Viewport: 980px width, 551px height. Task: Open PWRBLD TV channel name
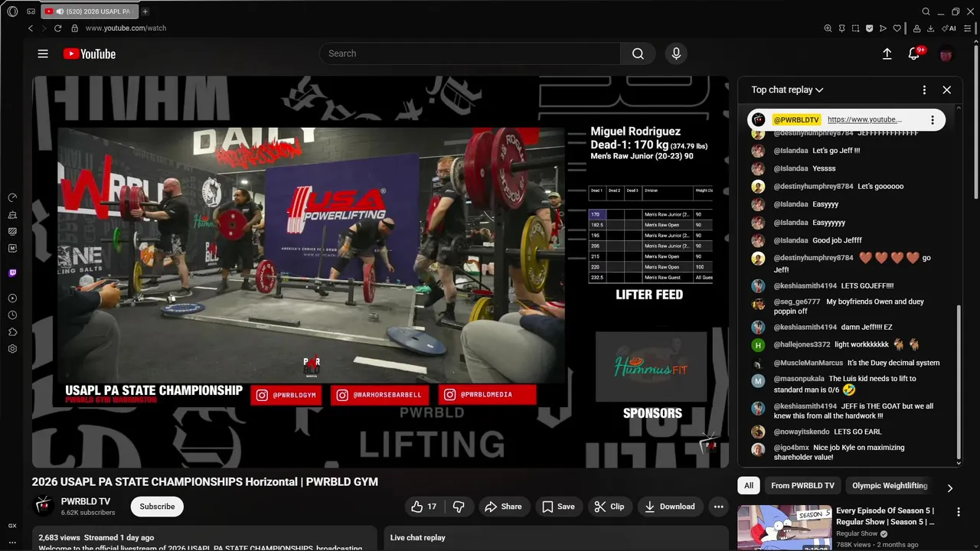[x=86, y=501]
